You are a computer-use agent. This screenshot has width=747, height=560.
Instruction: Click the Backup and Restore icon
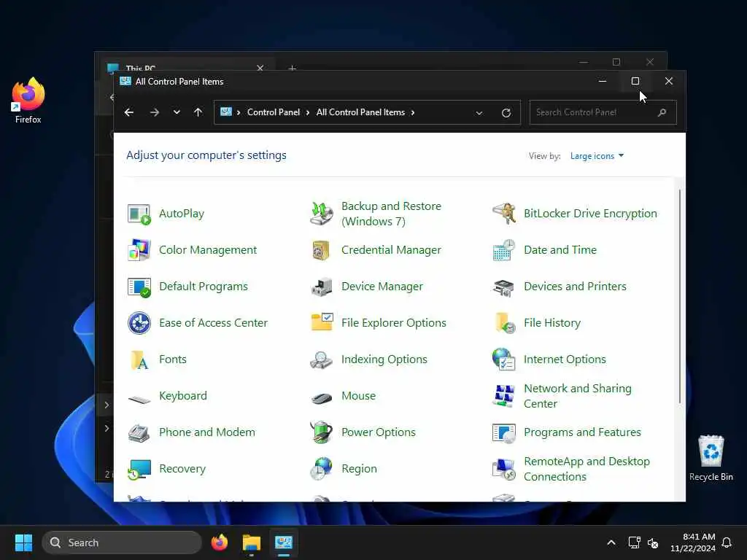coord(322,214)
